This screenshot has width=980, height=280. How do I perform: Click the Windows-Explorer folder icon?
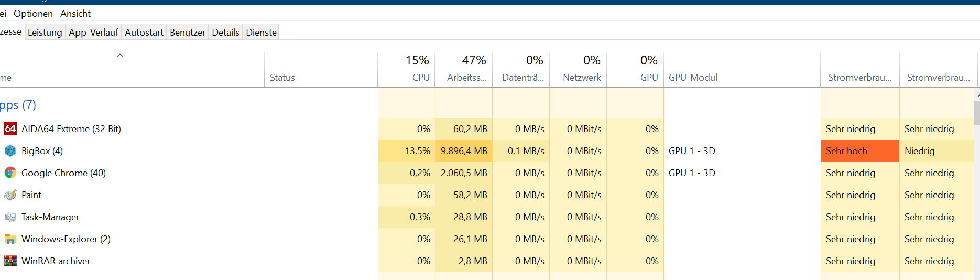tap(10, 239)
